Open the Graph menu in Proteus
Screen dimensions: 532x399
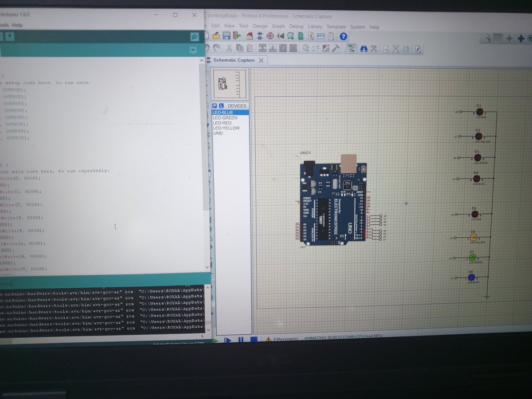tap(278, 26)
